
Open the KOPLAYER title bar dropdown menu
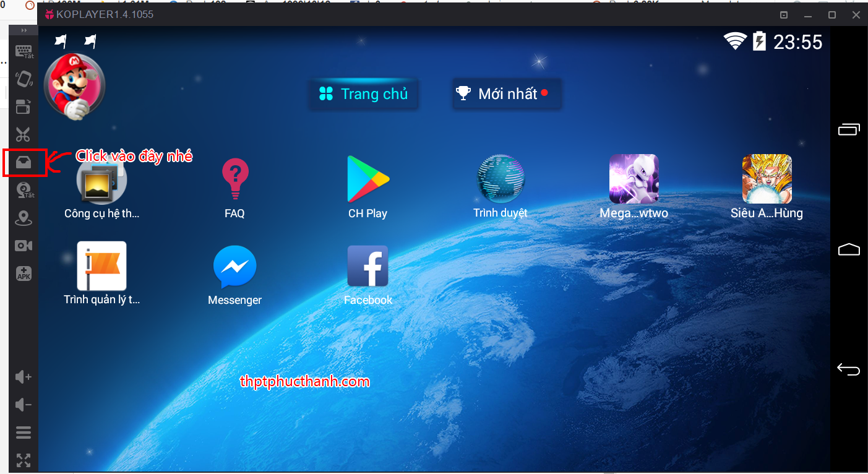click(x=784, y=15)
